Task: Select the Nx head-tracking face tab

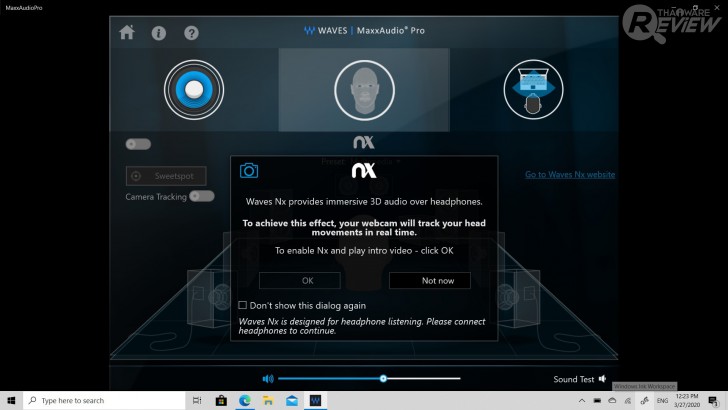Action: [364, 90]
